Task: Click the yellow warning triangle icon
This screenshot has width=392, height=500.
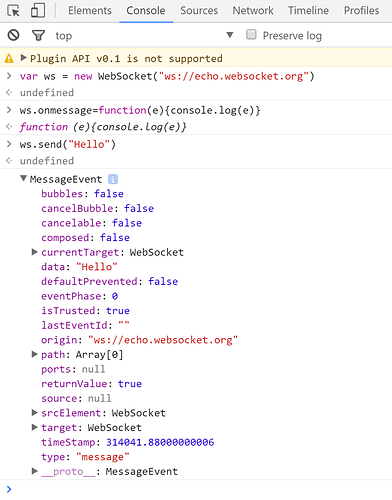Action: coord(9,59)
